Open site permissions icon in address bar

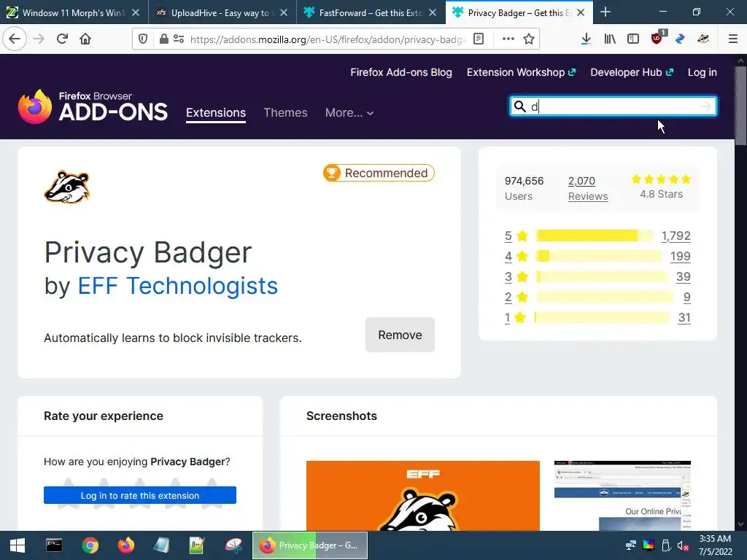pos(179,39)
